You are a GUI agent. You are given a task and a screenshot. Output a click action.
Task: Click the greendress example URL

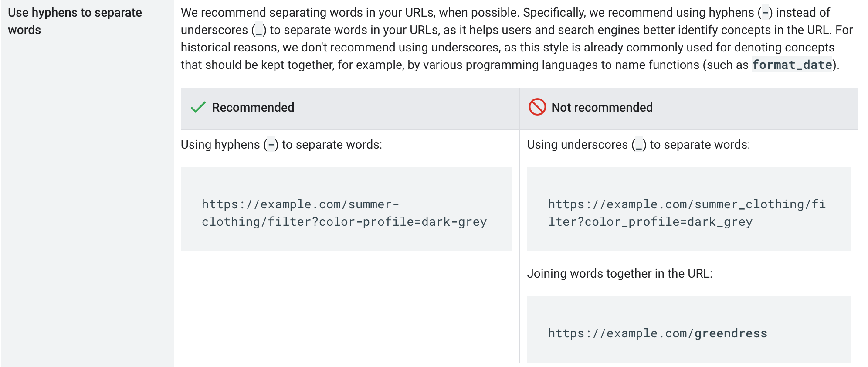pos(658,333)
